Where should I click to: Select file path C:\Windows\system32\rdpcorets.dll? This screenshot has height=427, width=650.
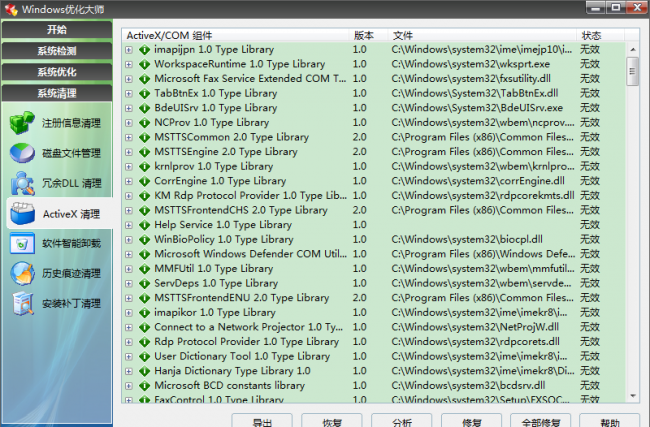pyautogui.click(x=475, y=342)
